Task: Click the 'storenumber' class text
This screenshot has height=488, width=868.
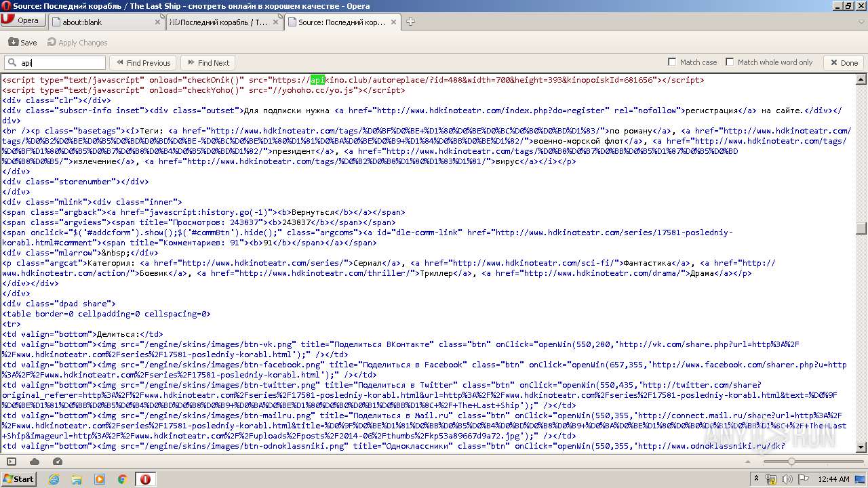Action: tap(85, 182)
